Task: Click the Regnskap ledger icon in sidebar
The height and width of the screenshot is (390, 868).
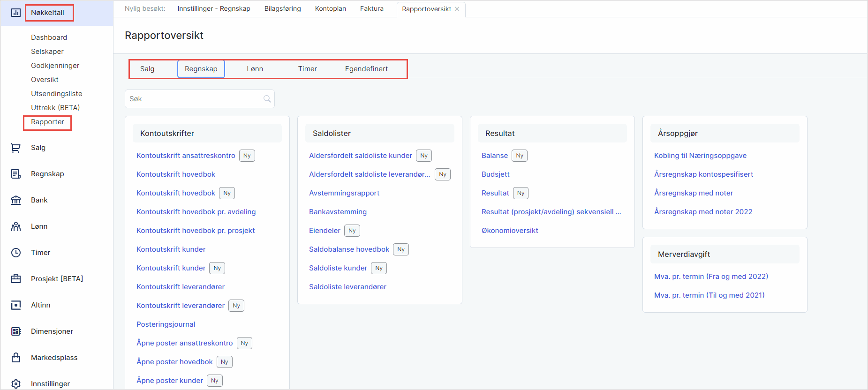Action: point(16,174)
